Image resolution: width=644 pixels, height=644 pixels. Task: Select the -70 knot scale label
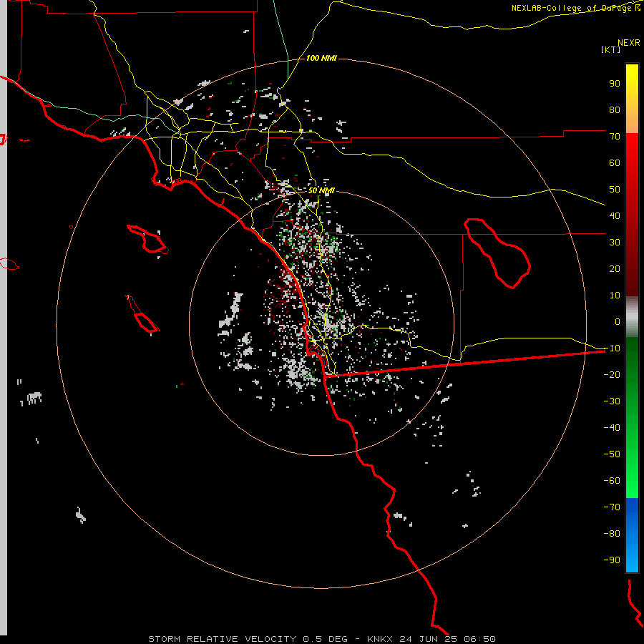tap(612, 507)
